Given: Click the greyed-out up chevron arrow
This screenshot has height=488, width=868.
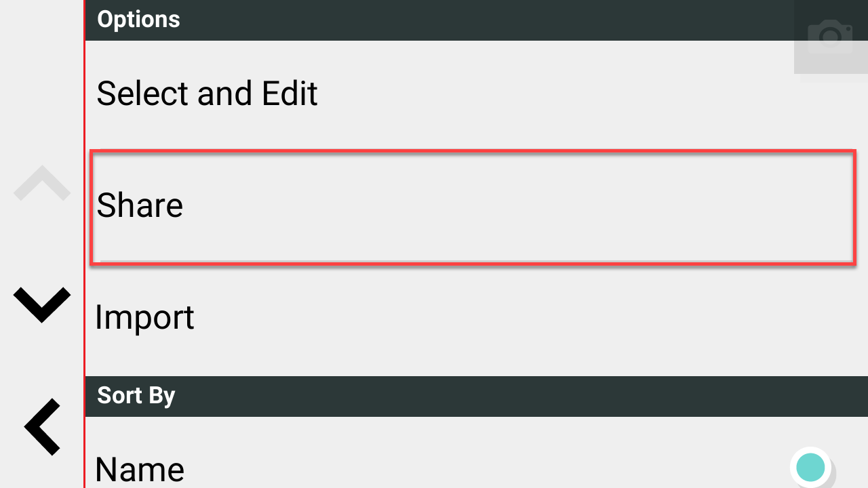Looking at the screenshot, I should tap(42, 183).
